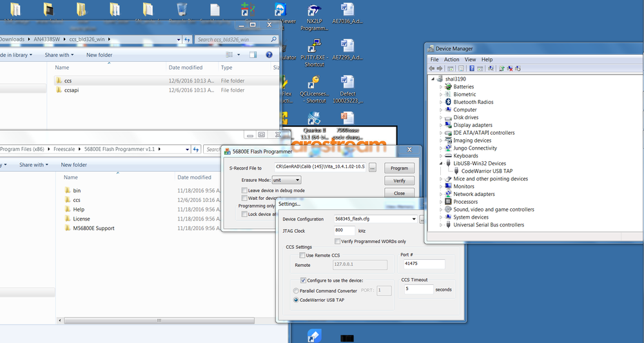Select Parallel Command Converter radio button
644x343 pixels.
[x=296, y=290]
